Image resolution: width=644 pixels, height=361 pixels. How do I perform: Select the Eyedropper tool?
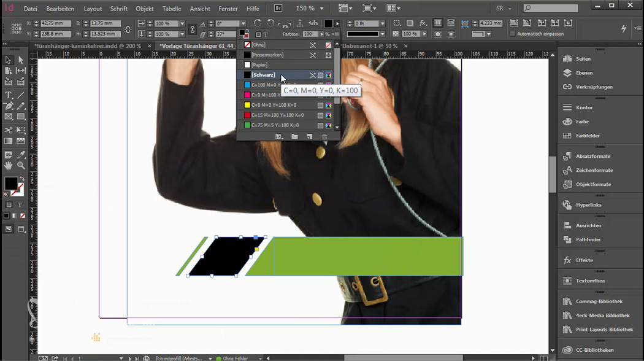click(x=20, y=155)
